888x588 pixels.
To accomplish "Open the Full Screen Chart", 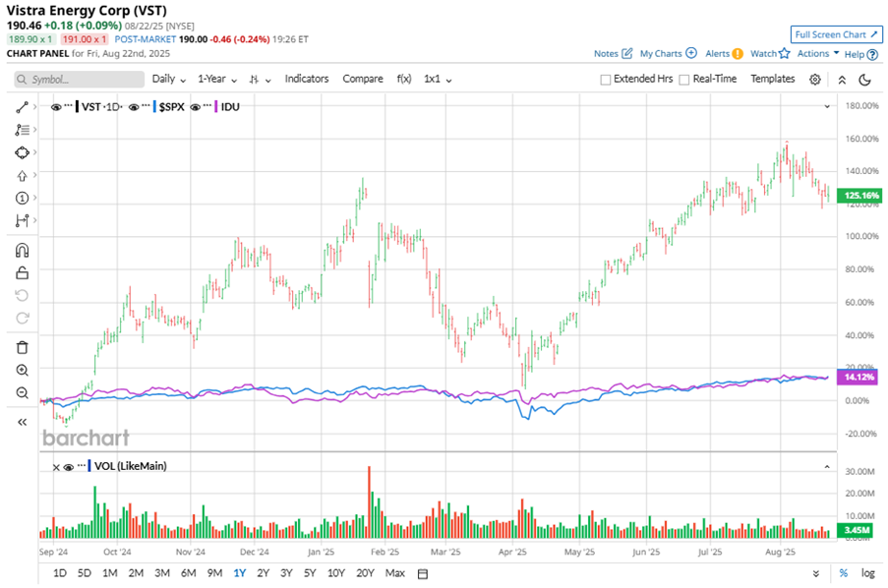I will point(837,34).
